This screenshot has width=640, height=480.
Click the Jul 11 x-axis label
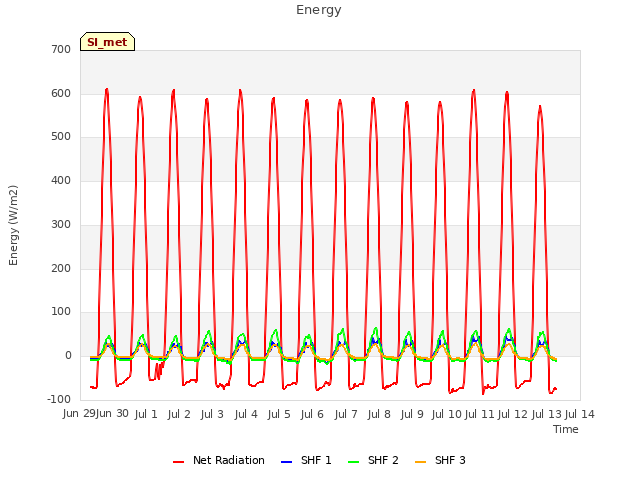[x=480, y=414]
